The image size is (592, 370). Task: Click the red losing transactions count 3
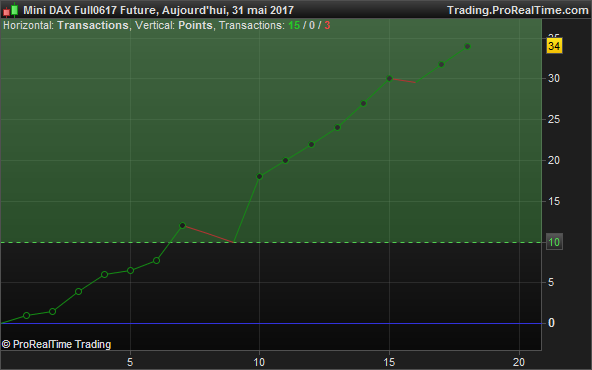(x=327, y=25)
